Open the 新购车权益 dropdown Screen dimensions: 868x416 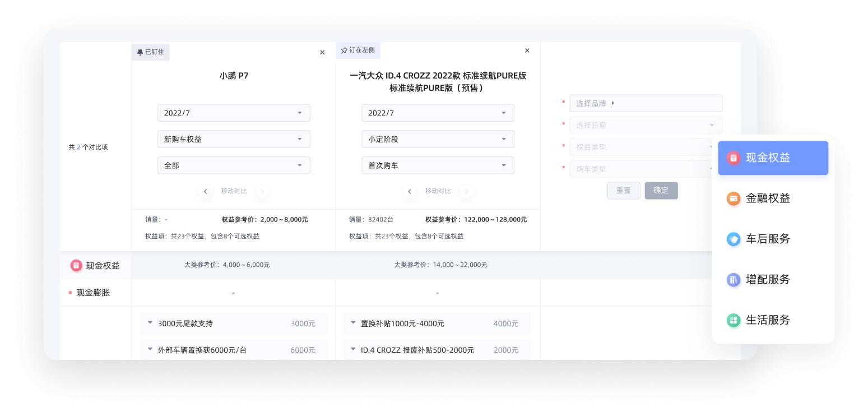click(x=234, y=139)
